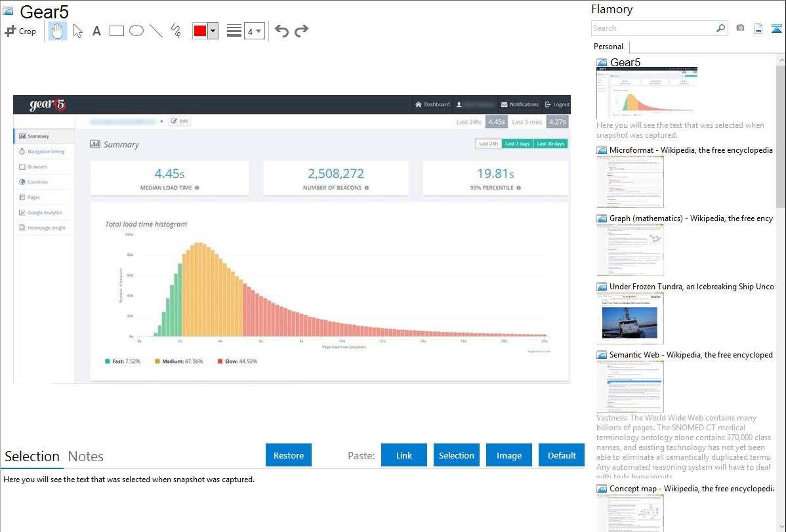Screen dimensions: 786x532
Task: Click the Paste Link button
Action: tap(404, 455)
